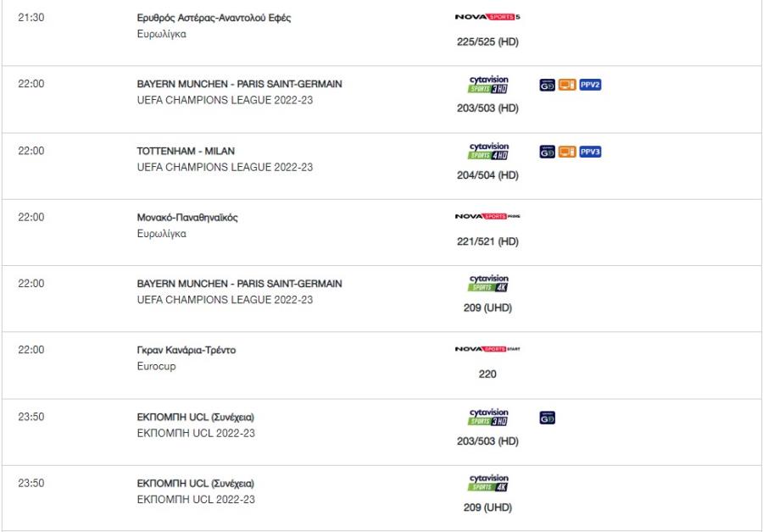Open the Tottenham - Milan match listing
The image size is (763, 532).
click(x=186, y=151)
